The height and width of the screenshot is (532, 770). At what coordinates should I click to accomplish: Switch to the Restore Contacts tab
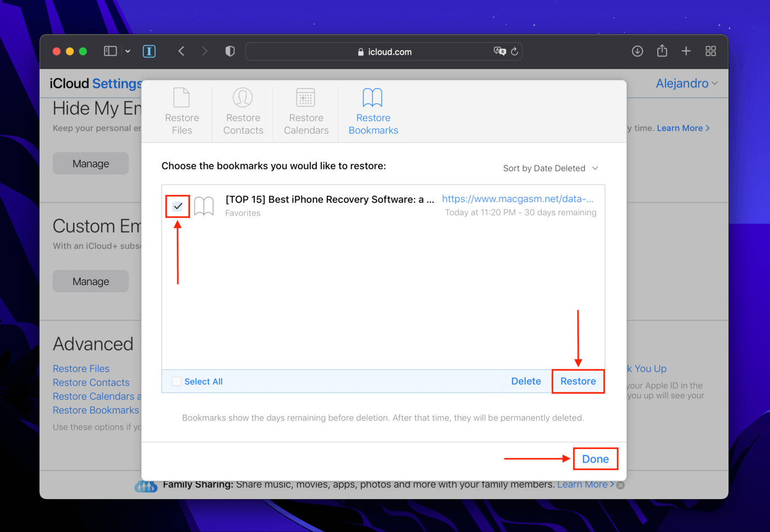click(243, 112)
